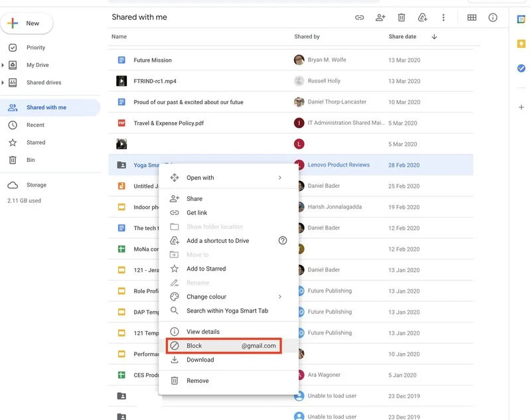Choose Add to Starred menu item
The width and height of the screenshot is (531, 420).
click(x=228, y=269)
